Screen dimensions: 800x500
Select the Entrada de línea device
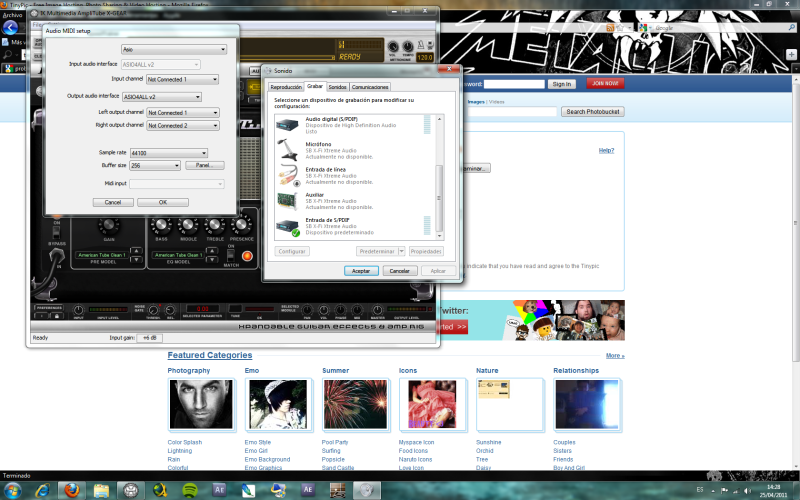pos(354,176)
